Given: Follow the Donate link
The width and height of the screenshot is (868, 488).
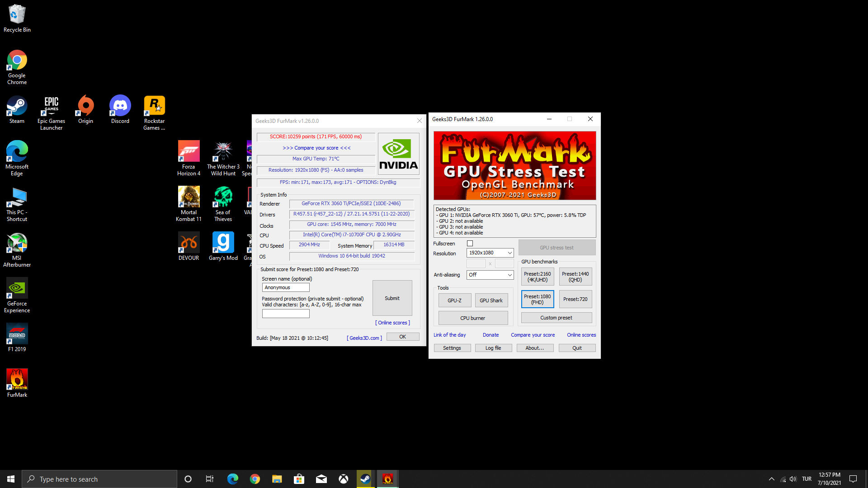Looking at the screenshot, I should 491,335.
